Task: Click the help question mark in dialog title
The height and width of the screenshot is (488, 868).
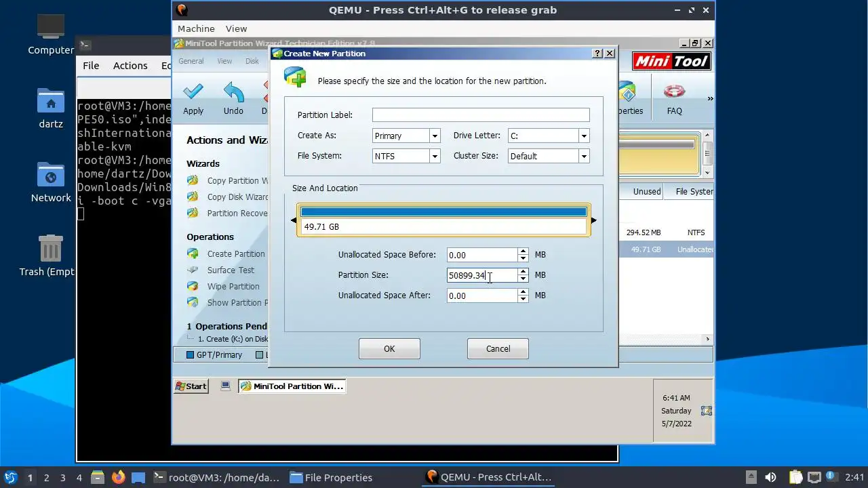Action: [597, 54]
